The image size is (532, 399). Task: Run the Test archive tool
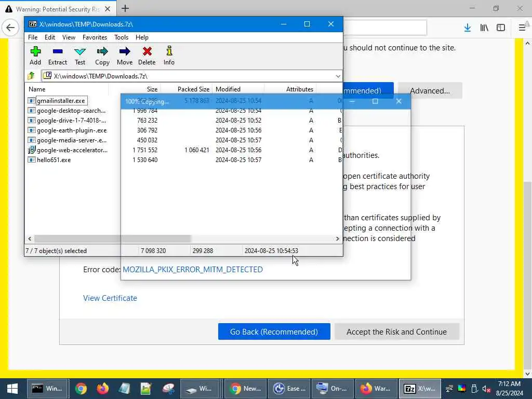[x=80, y=56]
